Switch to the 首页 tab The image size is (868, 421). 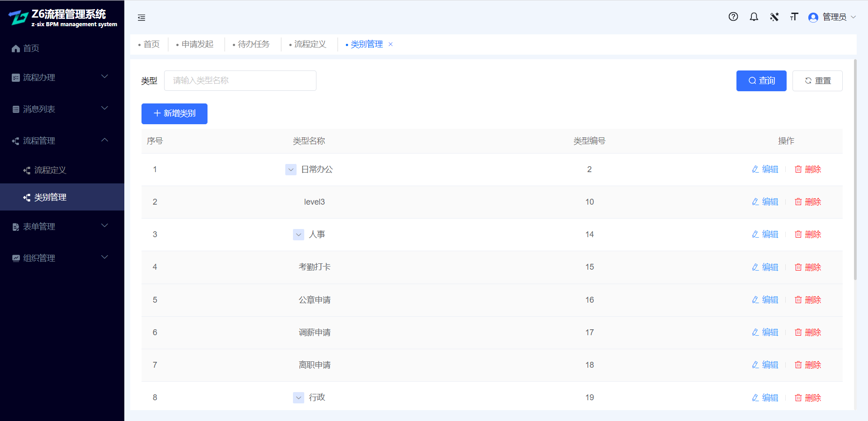[149, 44]
